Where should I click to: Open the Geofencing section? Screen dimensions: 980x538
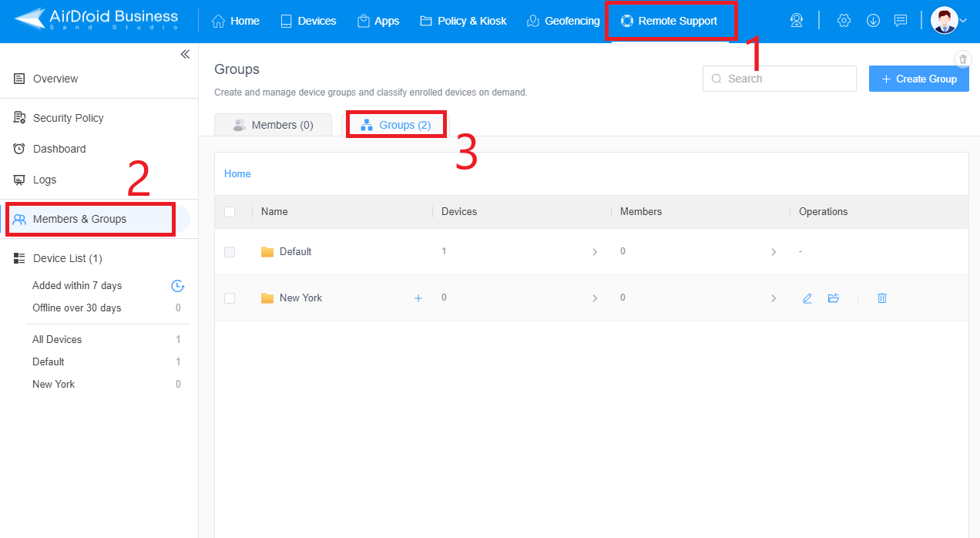click(563, 21)
